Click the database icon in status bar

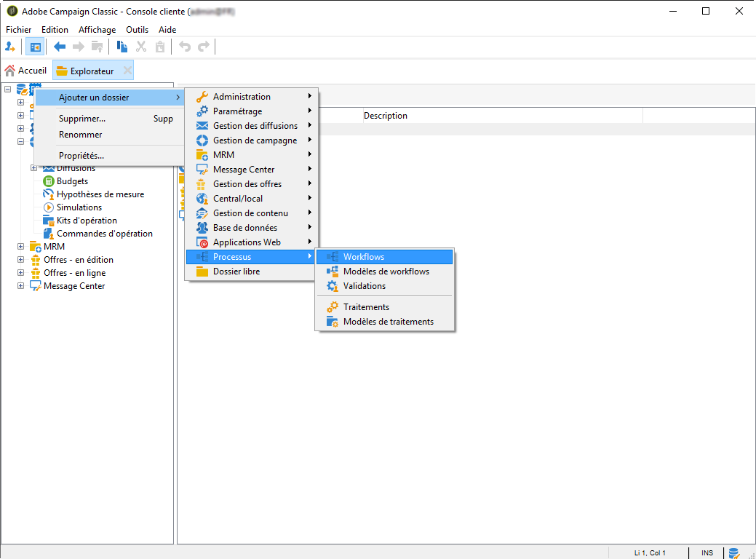tap(734, 553)
